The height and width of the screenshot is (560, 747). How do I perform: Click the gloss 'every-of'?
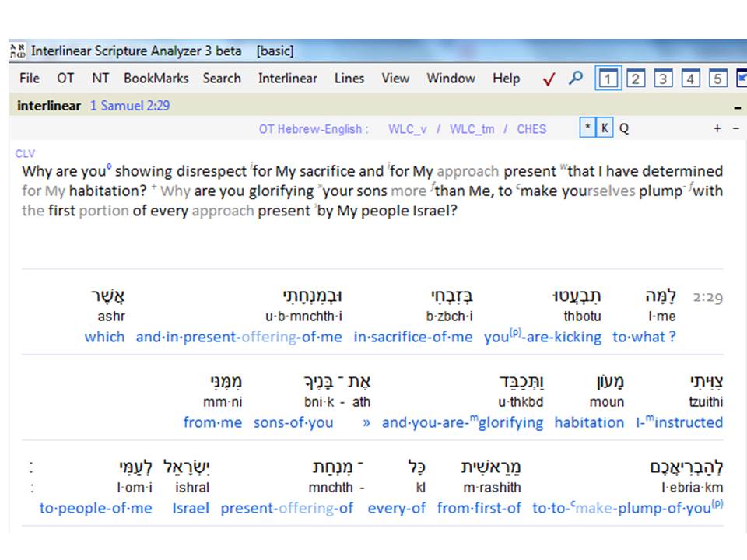point(396,508)
